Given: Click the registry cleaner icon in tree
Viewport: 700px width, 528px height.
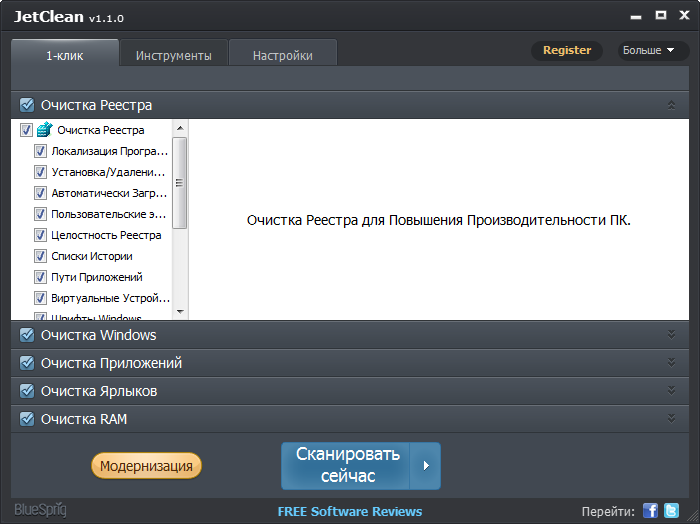Looking at the screenshot, I should (45, 130).
